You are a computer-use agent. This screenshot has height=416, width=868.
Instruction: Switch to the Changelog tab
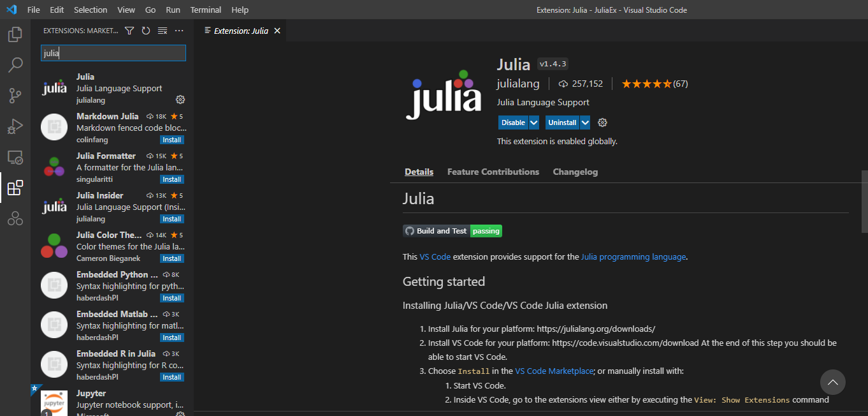pos(575,172)
